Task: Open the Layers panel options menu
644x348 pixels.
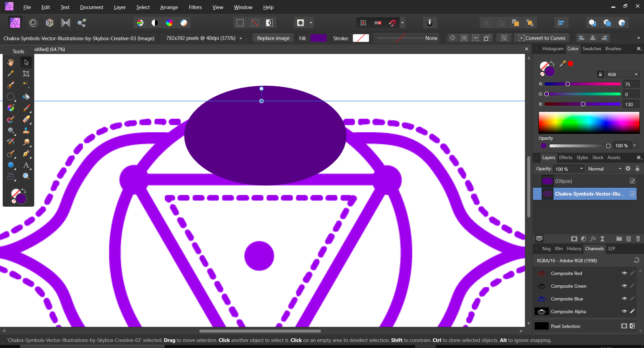Action: pyautogui.click(x=639, y=157)
